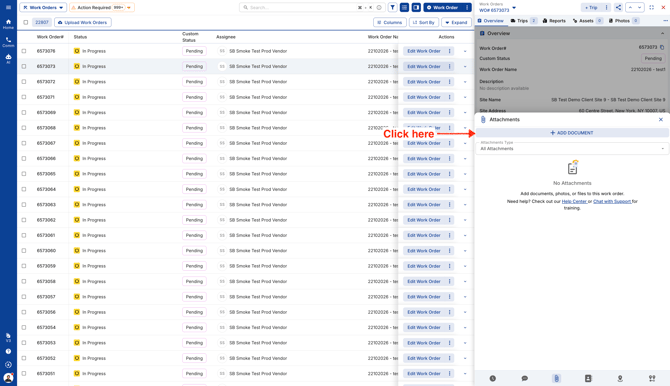Click Upload Work Orders button
This screenshot has height=386, width=670.
point(83,22)
